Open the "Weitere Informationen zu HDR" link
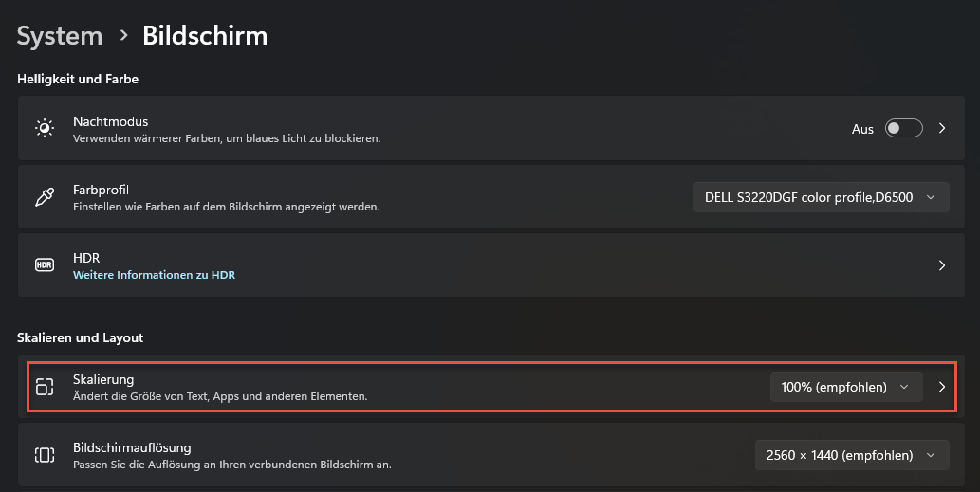Viewport: 980px width, 492px height. point(154,275)
